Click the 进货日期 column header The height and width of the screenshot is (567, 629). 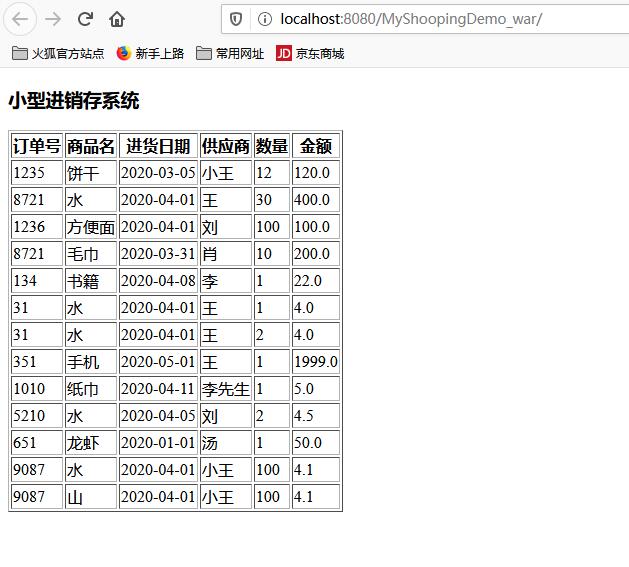pos(158,146)
